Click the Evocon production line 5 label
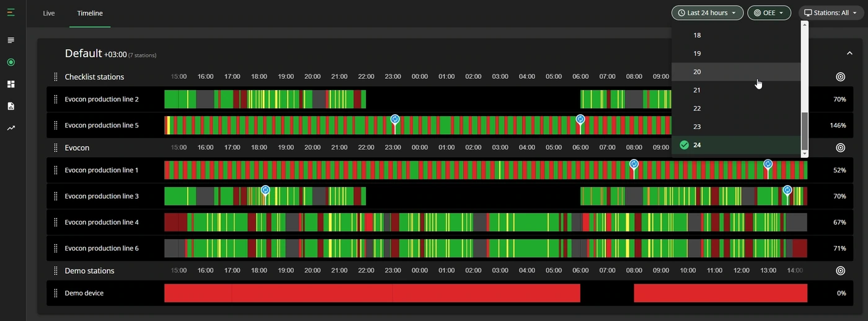The image size is (868, 321). (x=102, y=125)
